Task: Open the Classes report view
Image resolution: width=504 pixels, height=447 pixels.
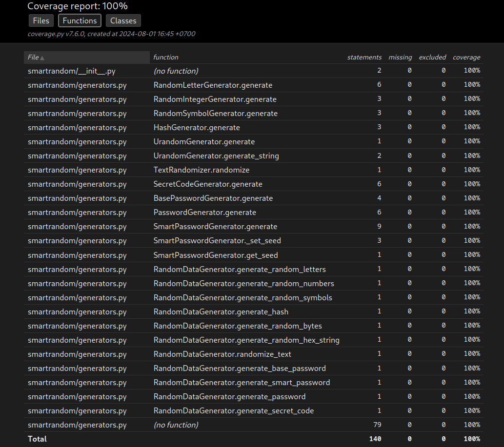Action: [x=123, y=20]
